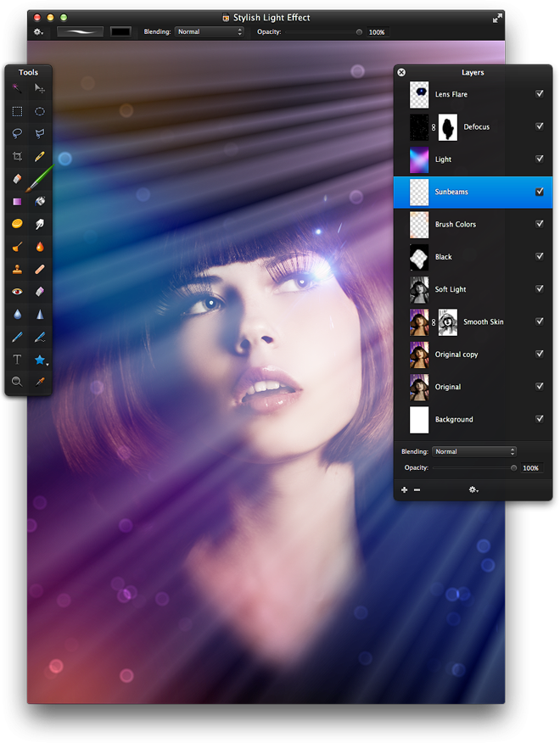Enter full screen with corner arrows
560x743 pixels.
pyautogui.click(x=497, y=18)
